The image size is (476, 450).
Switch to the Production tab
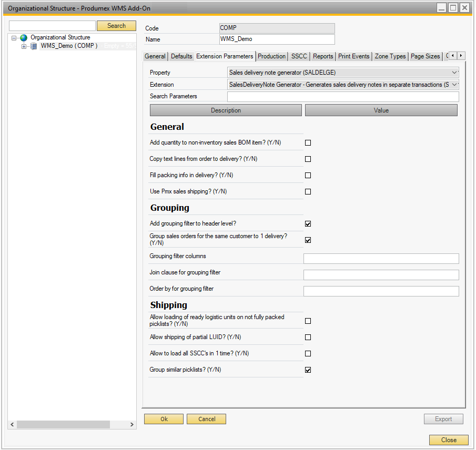tap(272, 56)
